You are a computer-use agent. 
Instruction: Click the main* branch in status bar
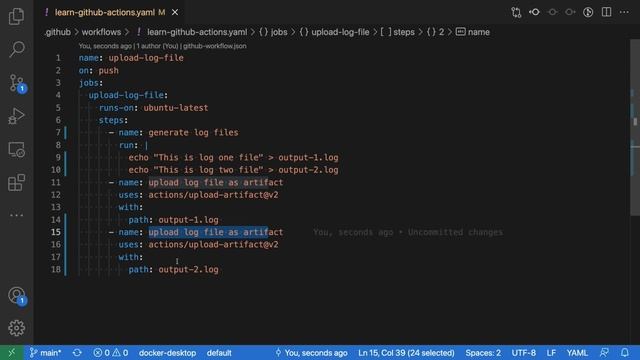(x=45, y=353)
